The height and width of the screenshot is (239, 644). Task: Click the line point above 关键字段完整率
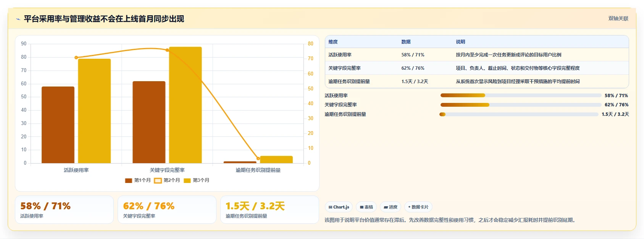point(167,50)
